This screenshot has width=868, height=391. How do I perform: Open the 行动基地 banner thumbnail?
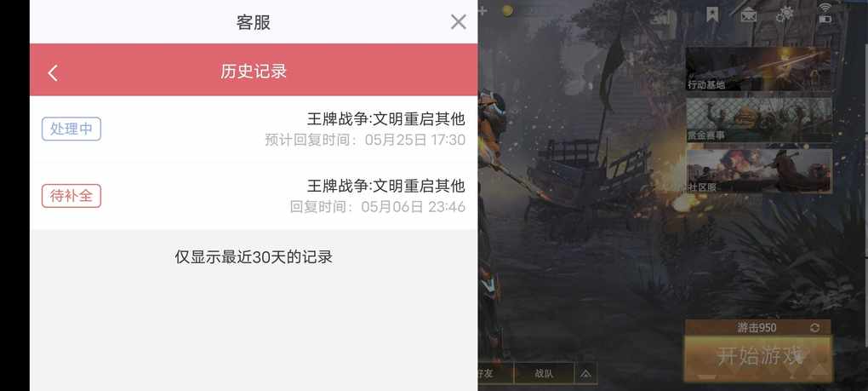click(x=758, y=69)
